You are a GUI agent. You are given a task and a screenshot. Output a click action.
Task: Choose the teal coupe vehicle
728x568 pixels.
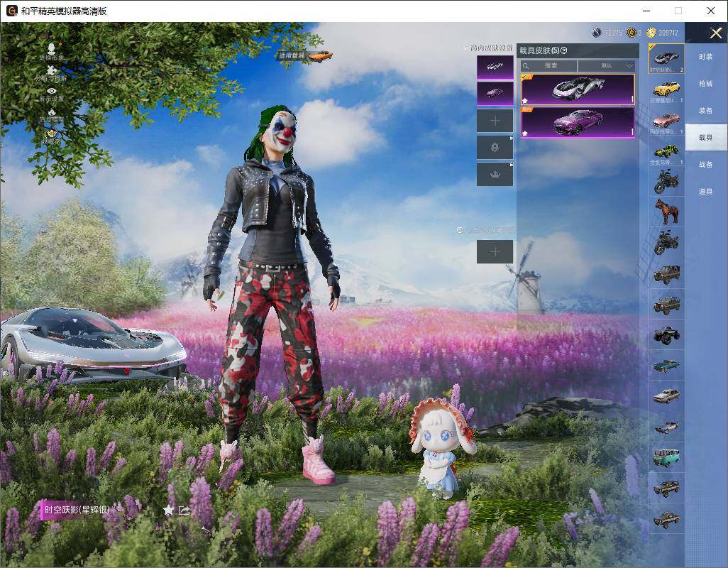[x=666, y=366]
